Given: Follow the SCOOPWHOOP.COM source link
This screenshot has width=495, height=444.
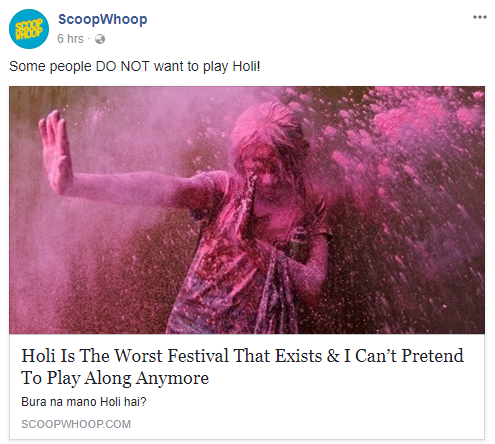Looking at the screenshot, I should [76, 424].
